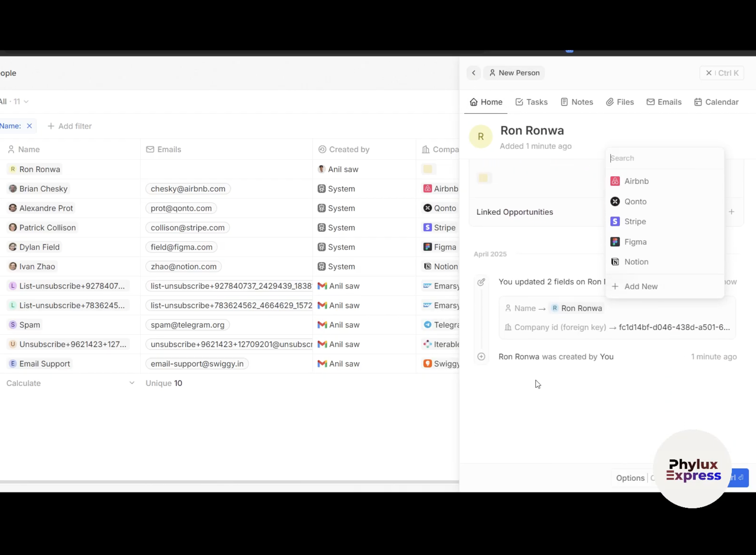Click the Ron Ronwa avatar circle
This screenshot has height=555, width=756.
point(481,137)
